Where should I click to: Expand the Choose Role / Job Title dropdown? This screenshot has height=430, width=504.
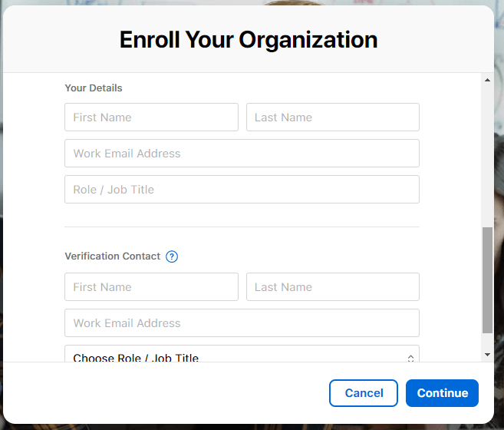click(242, 356)
